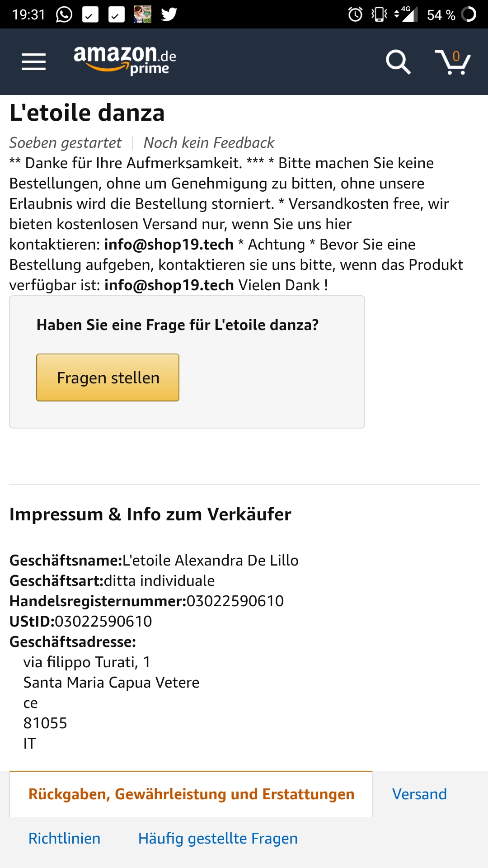Viewport: 488px width, 868px height.
Task: Open the hamburger navigation menu
Action: coord(33,62)
